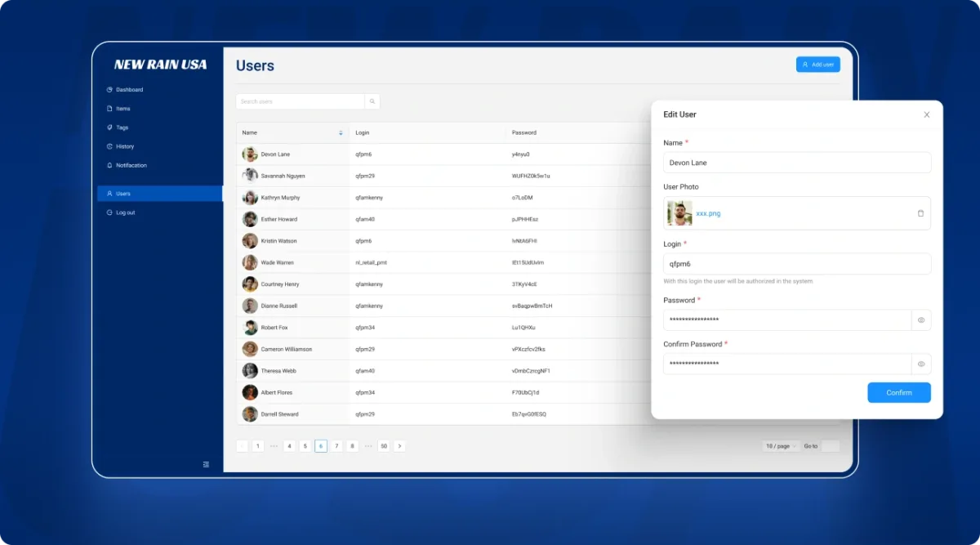Click the Login column header
The image size is (980, 545).
point(363,132)
